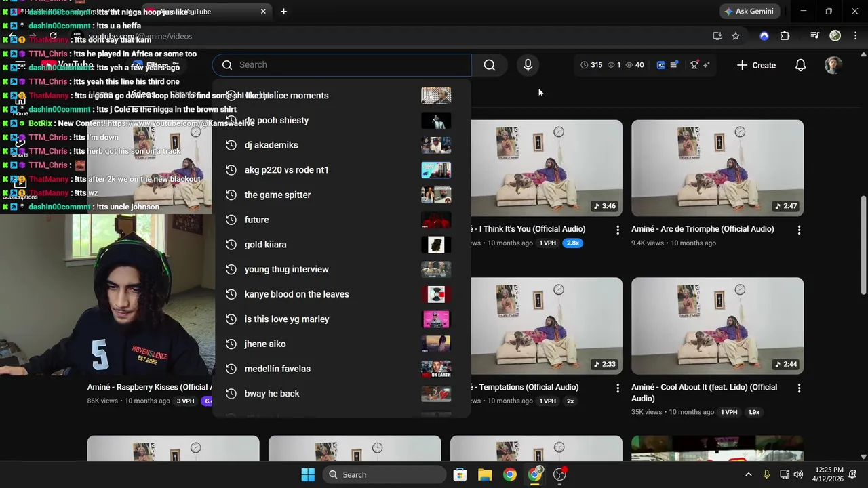Click the page vertical scrollbar
This screenshot has width=868, height=488.
pos(863,245)
